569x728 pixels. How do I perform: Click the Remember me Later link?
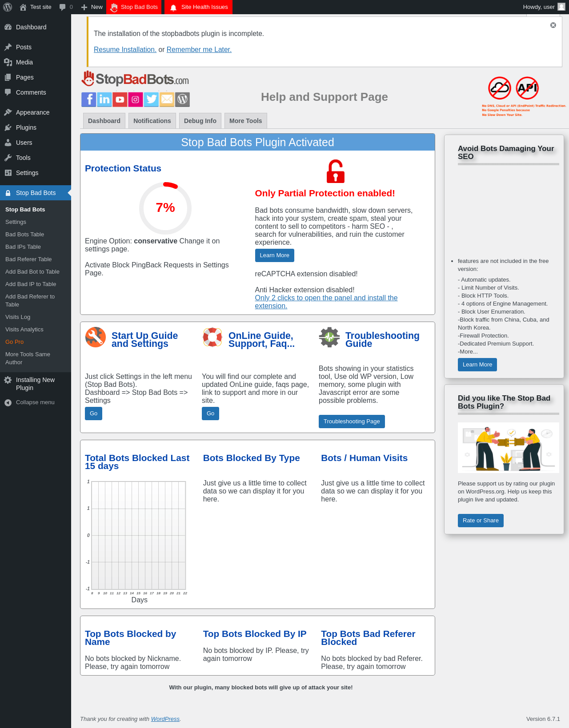click(x=199, y=50)
